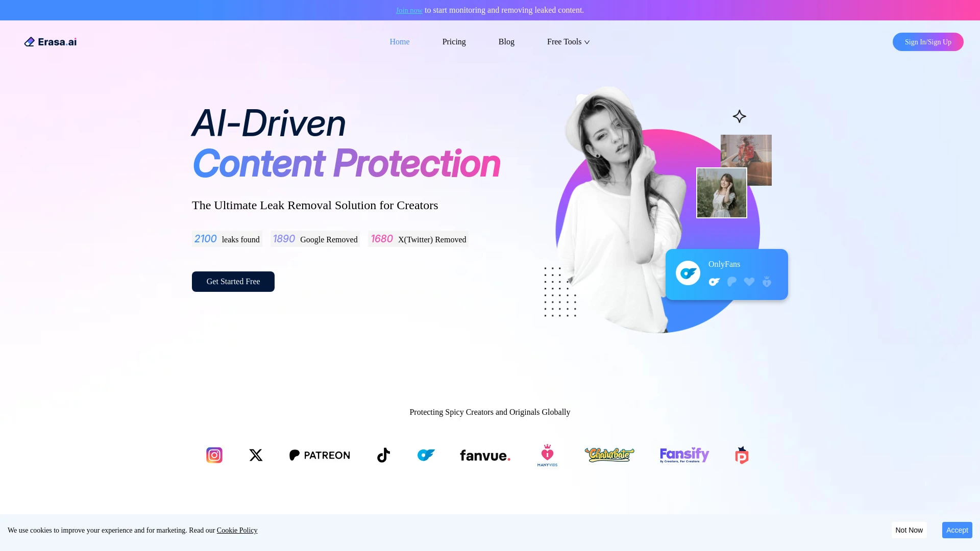Click the ManyVids icon in footer
The image size is (980, 551).
tap(547, 455)
